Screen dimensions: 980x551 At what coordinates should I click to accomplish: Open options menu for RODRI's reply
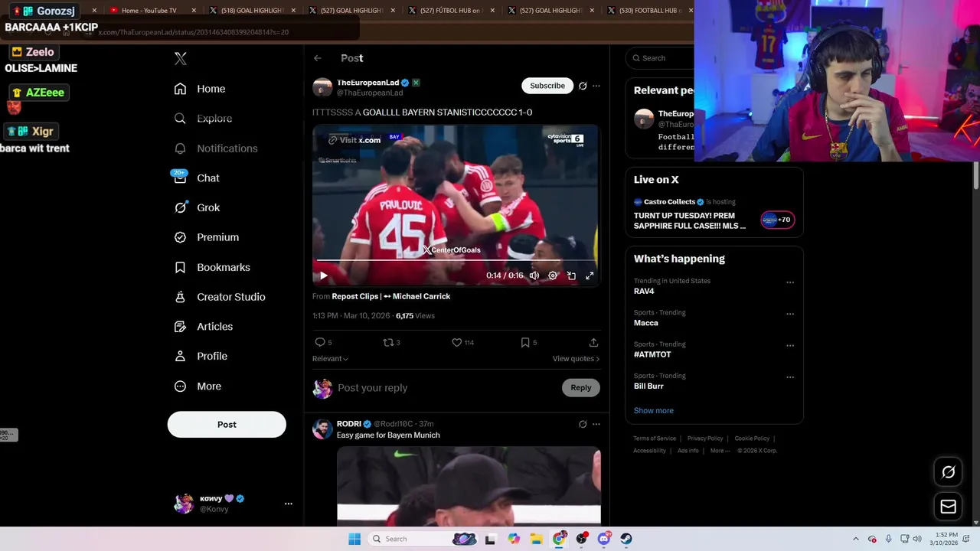coord(596,424)
